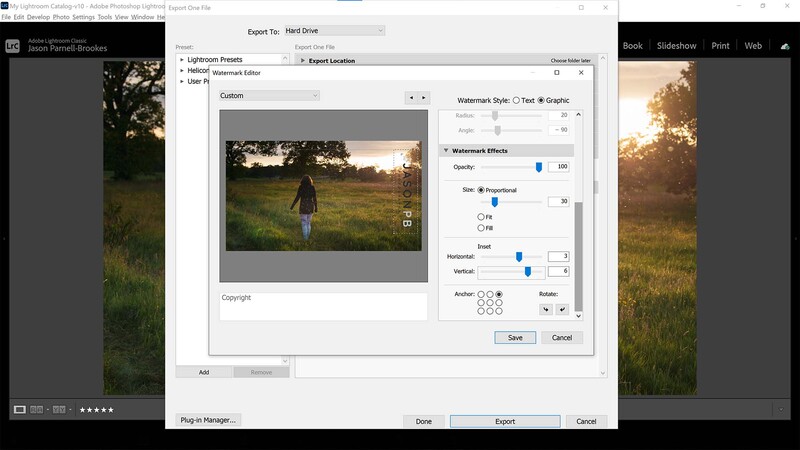Adjust the Opacity slider handle
Screen dimensions: 800x450
point(539,167)
